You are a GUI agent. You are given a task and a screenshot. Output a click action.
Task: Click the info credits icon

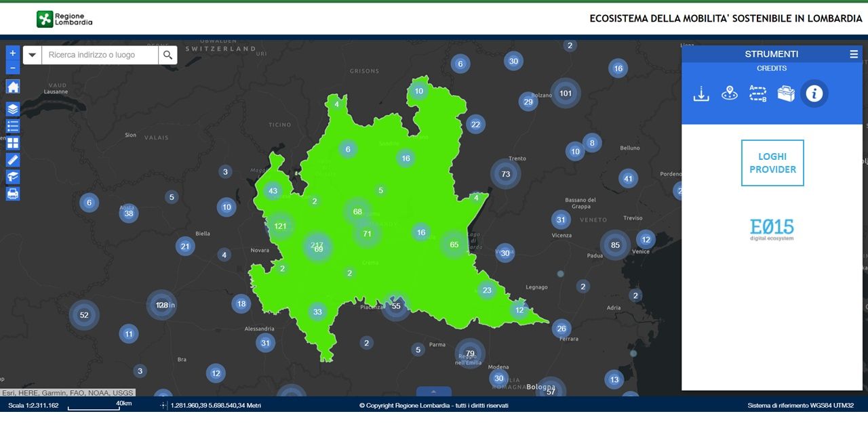coord(814,94)
